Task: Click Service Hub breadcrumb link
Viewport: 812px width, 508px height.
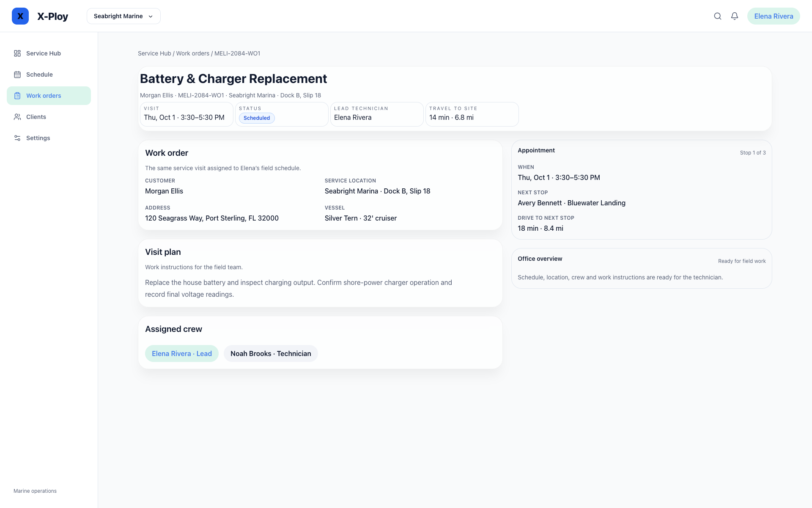Action: [x=154, y=53]
